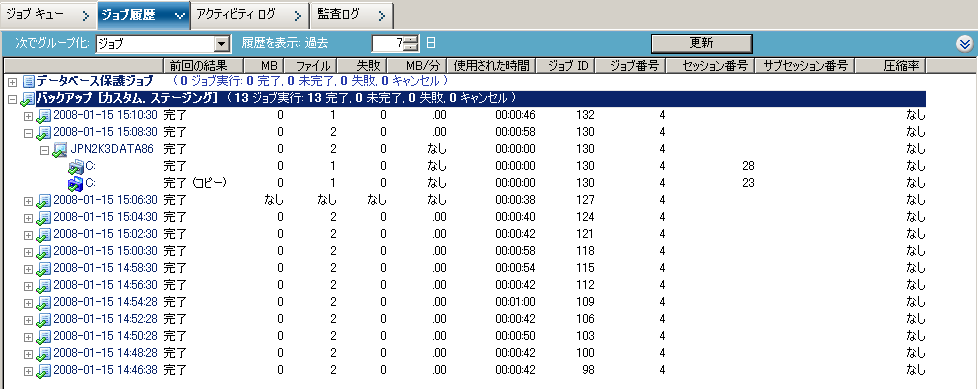Click the server icon beside JPN2K3DATA86
This screenshot has width=979, height=389.
coord(59,150)
